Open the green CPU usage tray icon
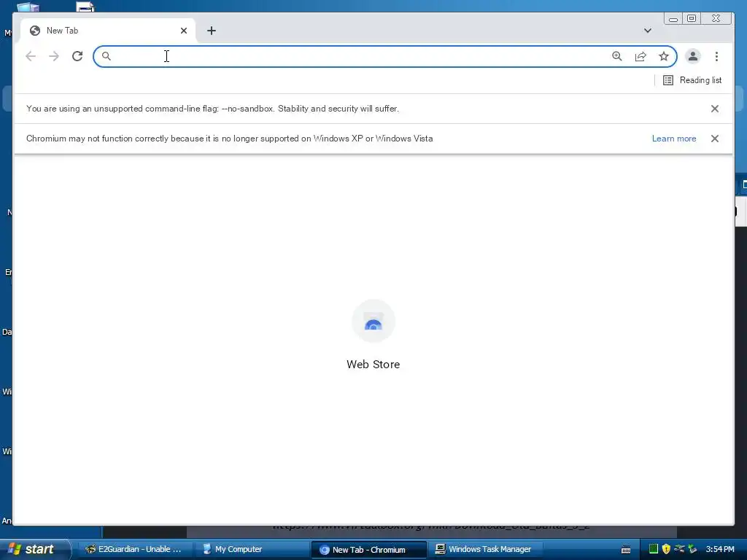Screen dimensions: 747x560 653,549
